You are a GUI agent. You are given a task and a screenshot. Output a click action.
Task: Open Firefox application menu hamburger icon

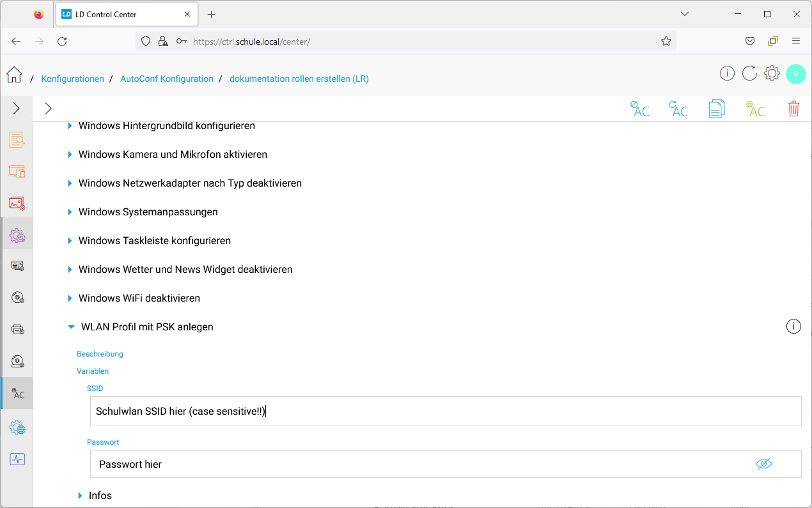pos(796,41)
